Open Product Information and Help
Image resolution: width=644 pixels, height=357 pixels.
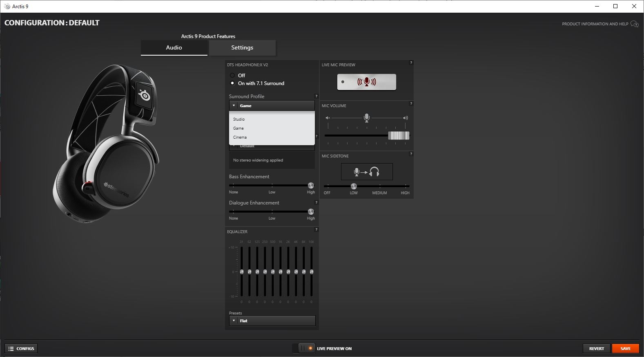click(595, 24)
